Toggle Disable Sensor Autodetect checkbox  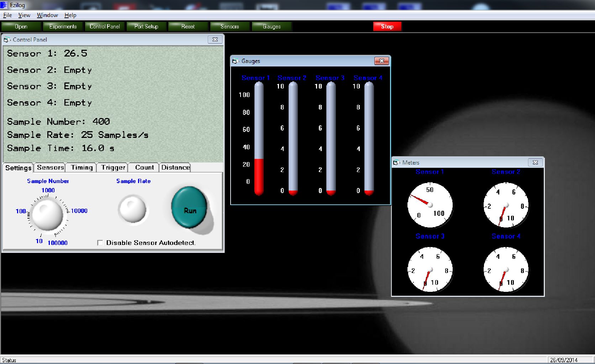(100, 243)
